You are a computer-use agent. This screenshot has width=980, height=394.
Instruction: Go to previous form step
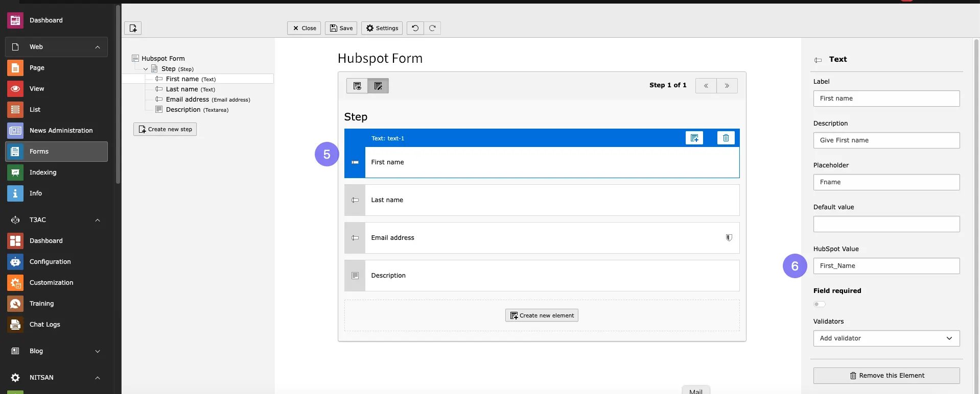pyautogui.click(x=706, y=86)
